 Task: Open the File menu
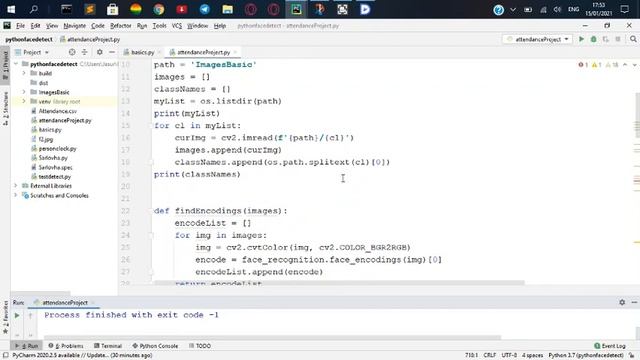20,26
